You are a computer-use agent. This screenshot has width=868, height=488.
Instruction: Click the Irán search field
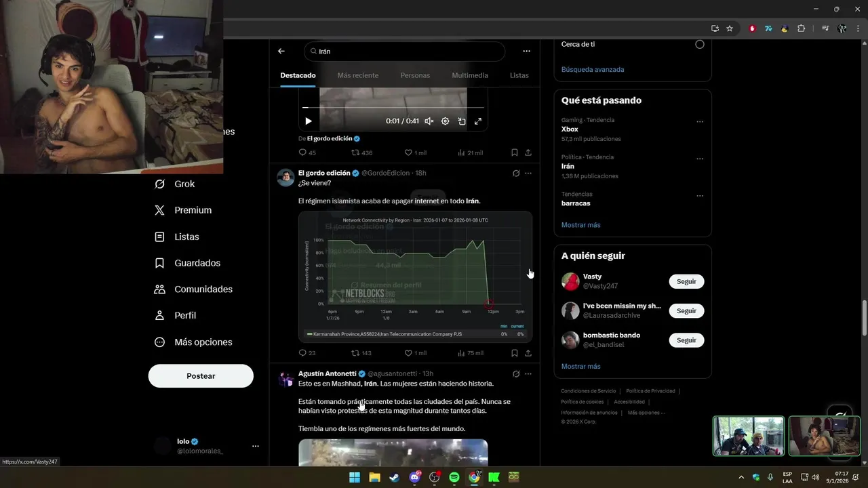point(405,52)
